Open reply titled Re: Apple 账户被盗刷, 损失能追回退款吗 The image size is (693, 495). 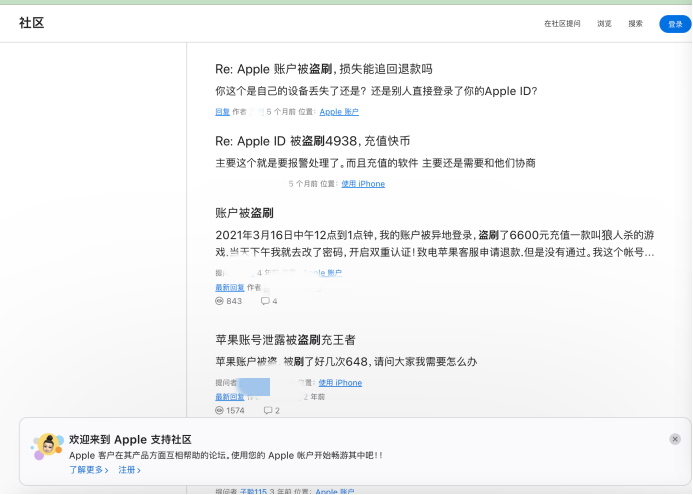click(x=323, y=69)
